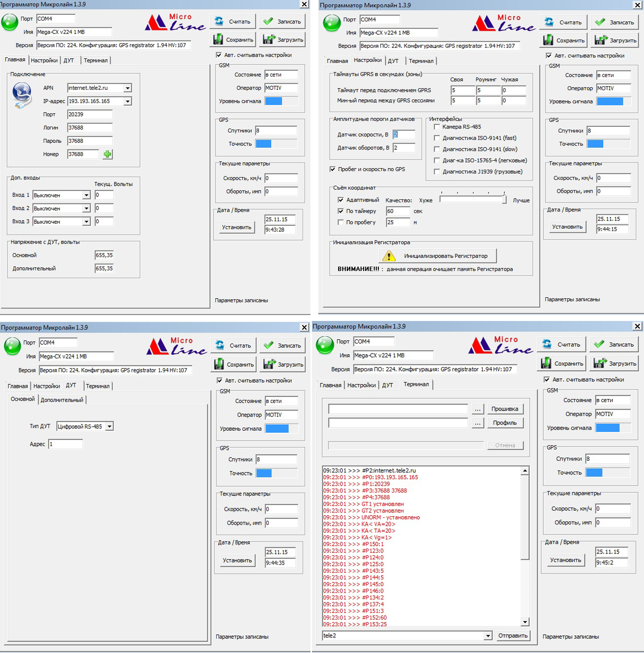Open the APN dropdown list
The image size is (644, 653).
pyautogui.click(x=128, y=88)
